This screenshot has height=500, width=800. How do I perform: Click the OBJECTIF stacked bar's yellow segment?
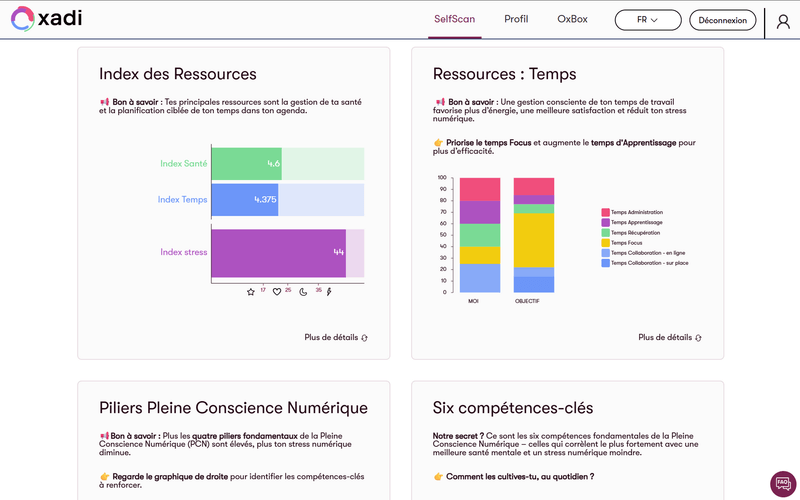533,240
